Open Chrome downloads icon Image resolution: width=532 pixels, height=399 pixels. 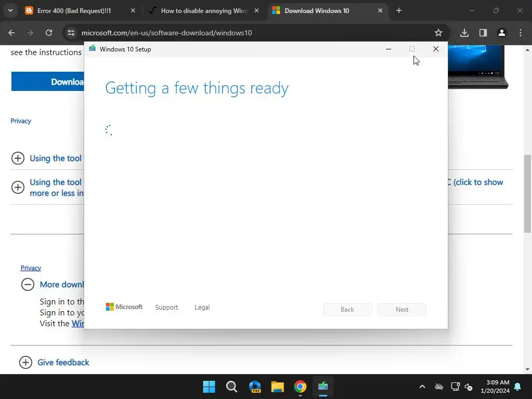pos(464,33)
